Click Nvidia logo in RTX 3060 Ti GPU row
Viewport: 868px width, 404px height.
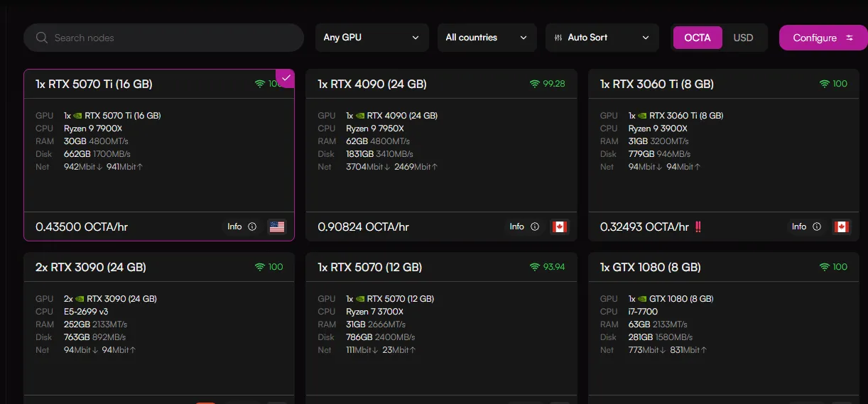tap(642, 116)
